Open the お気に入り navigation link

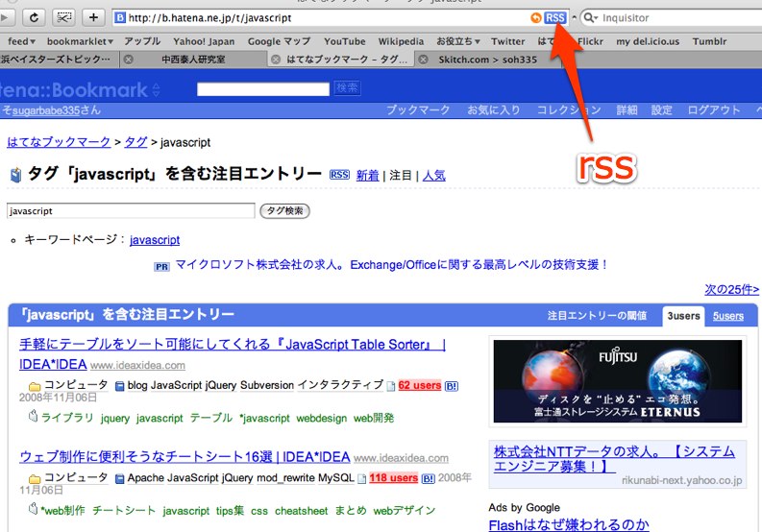tap(494, 110)
